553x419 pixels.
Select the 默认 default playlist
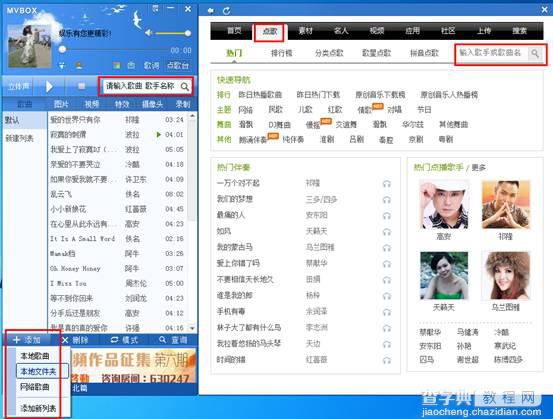click(24, 120)
